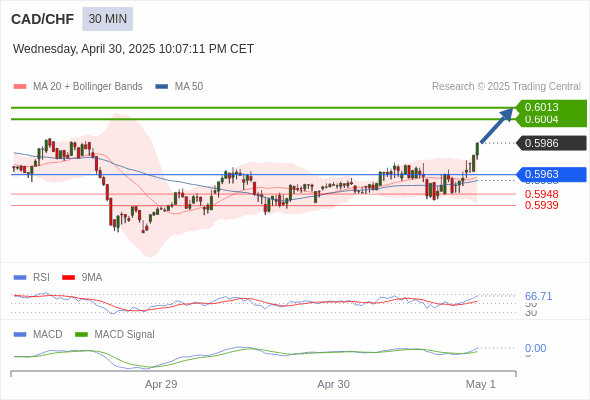Viewport: 590px width, 400px height.
Task: Select the current price 0.5986 tag
Action: 551,143
